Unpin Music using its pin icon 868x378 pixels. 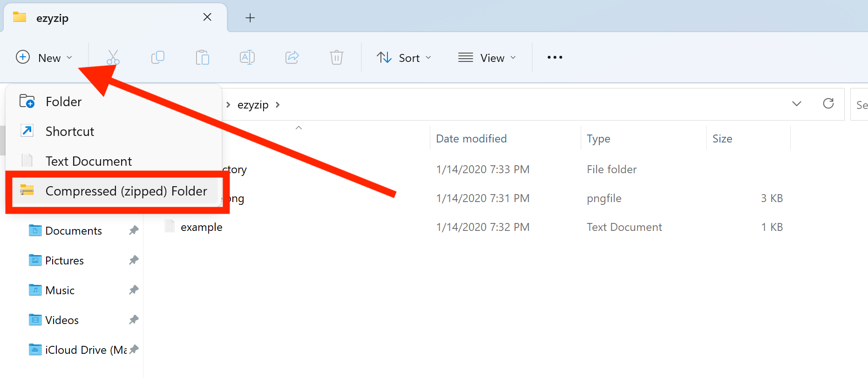[134, 290]
